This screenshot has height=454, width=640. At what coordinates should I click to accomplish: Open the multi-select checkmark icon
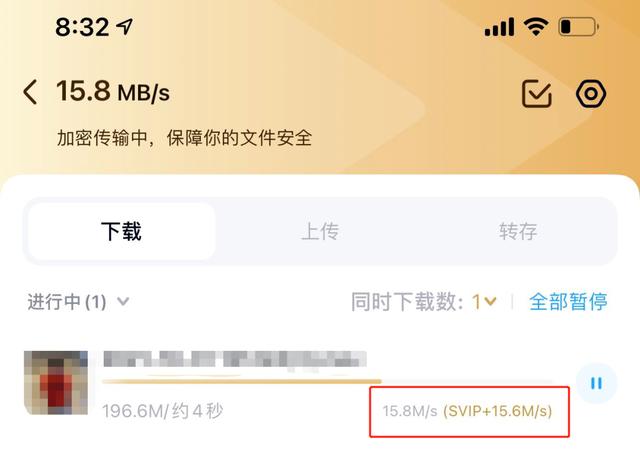click(537, 93)
